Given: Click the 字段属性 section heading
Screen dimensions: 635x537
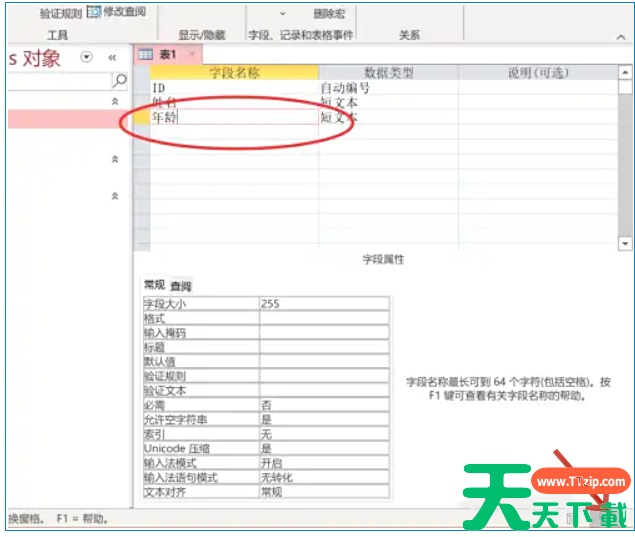Looking at the screenshot, I should tap(383, 259).
